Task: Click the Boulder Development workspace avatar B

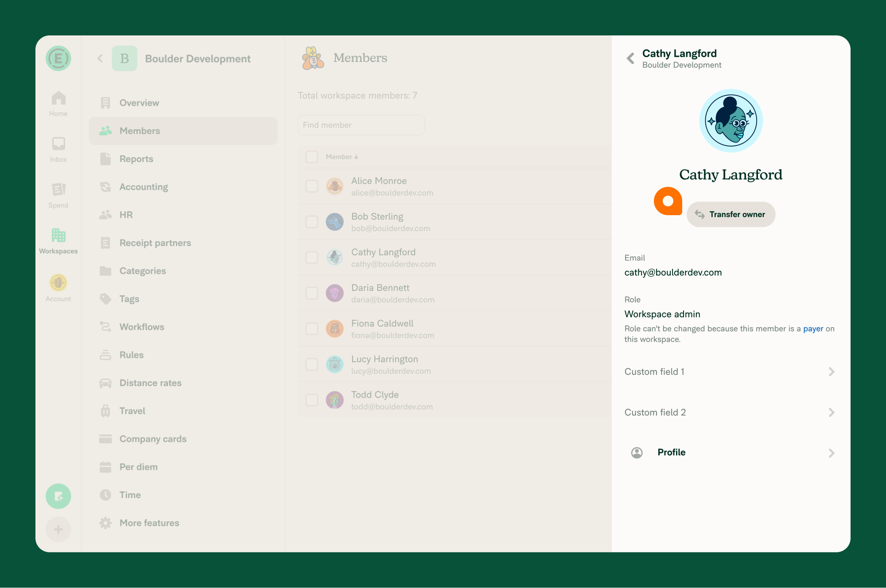Action: click(x=124, y=58)
